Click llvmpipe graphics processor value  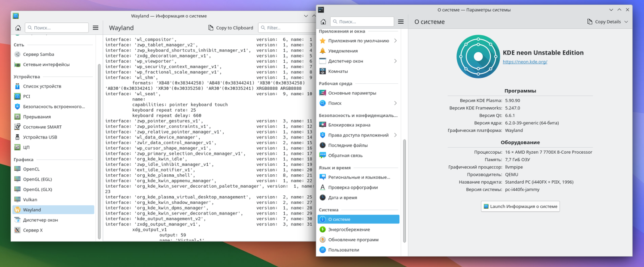click(513, 167)
